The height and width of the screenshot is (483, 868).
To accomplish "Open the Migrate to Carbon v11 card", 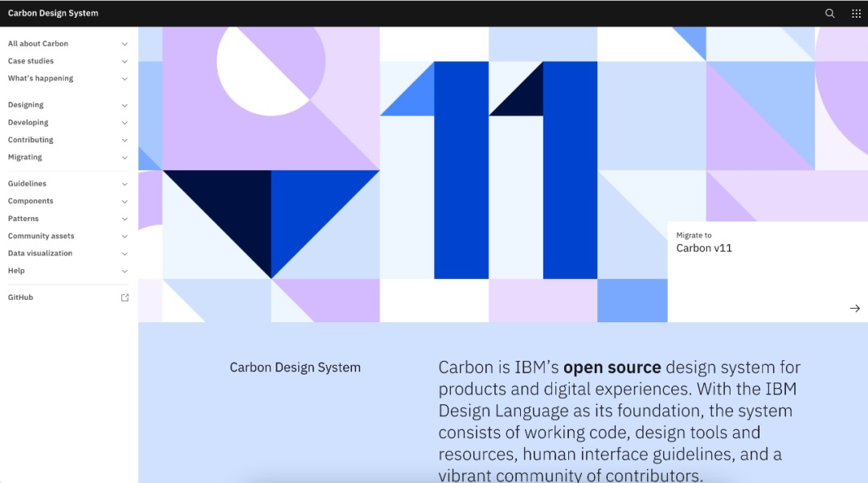I will pos(768,272).
